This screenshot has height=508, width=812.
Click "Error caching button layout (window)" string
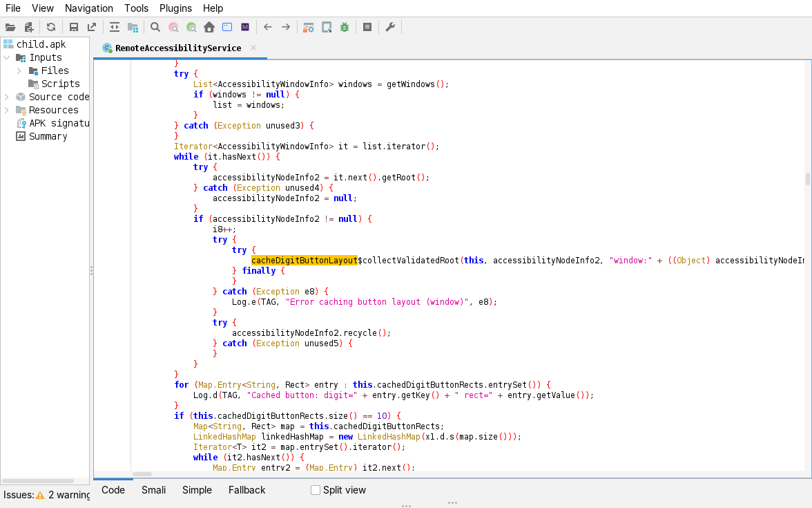coord(377,301)
